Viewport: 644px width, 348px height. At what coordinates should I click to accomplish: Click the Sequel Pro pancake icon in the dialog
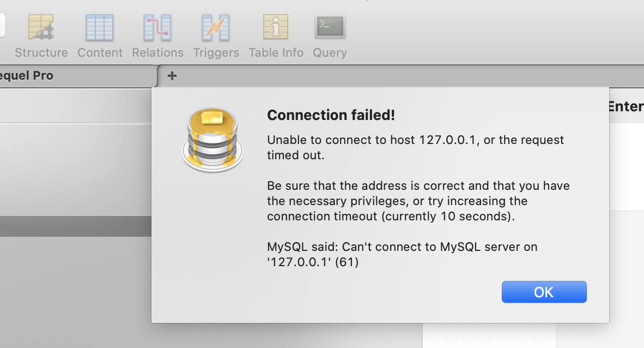pyautogui.click(x=212, y=140)
